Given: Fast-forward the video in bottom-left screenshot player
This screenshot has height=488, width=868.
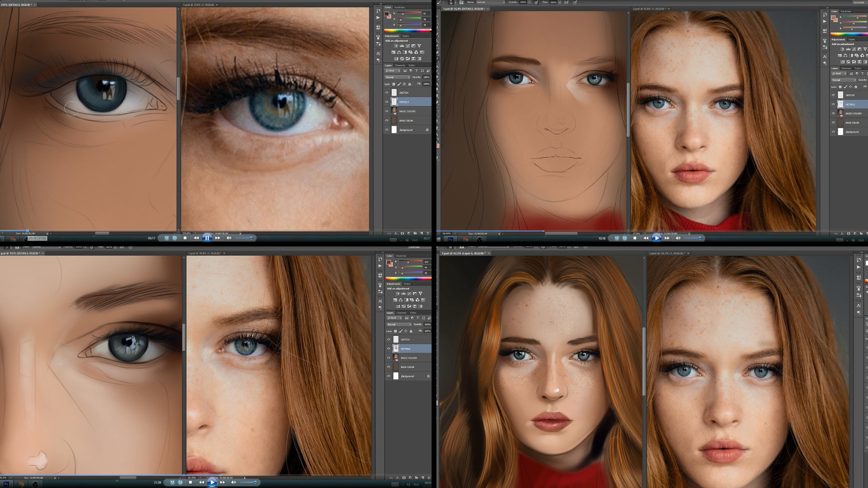Looking at the screenshot, I should [222, 482].
